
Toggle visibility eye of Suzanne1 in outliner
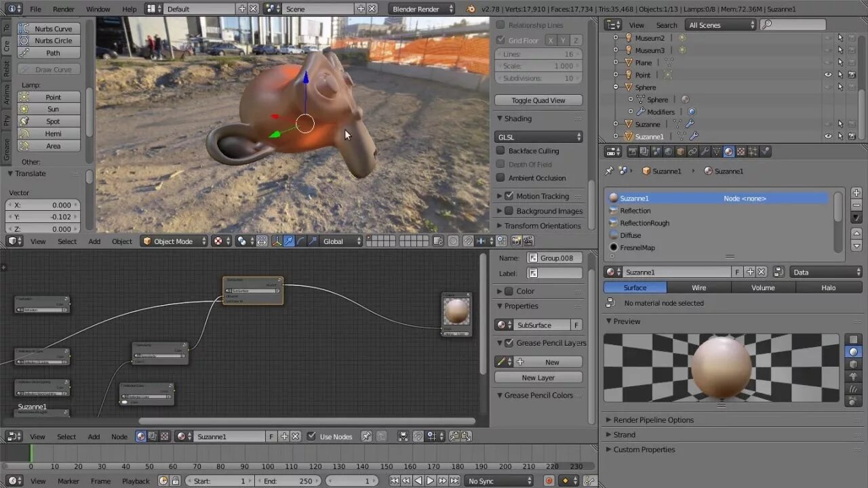pyautogui.click(x=828, y=136)
